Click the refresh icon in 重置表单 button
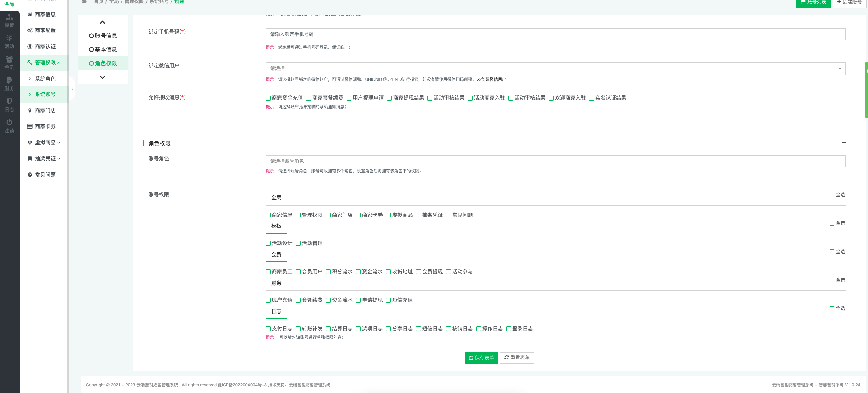 (507, 357)
